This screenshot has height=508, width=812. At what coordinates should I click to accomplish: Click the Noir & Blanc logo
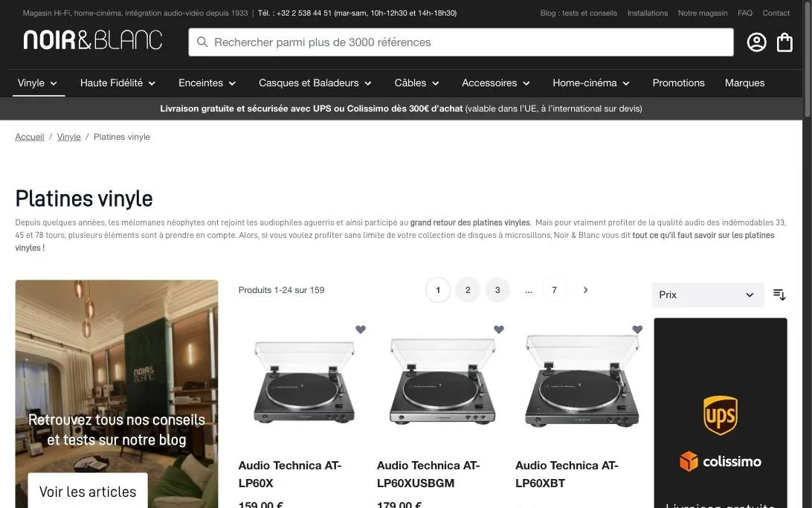coord(93,40)
